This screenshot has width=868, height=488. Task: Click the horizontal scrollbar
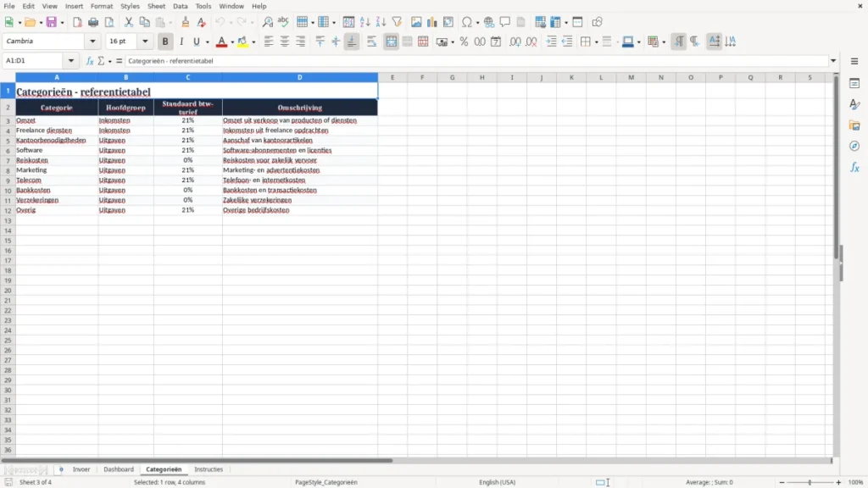[197, 460]
